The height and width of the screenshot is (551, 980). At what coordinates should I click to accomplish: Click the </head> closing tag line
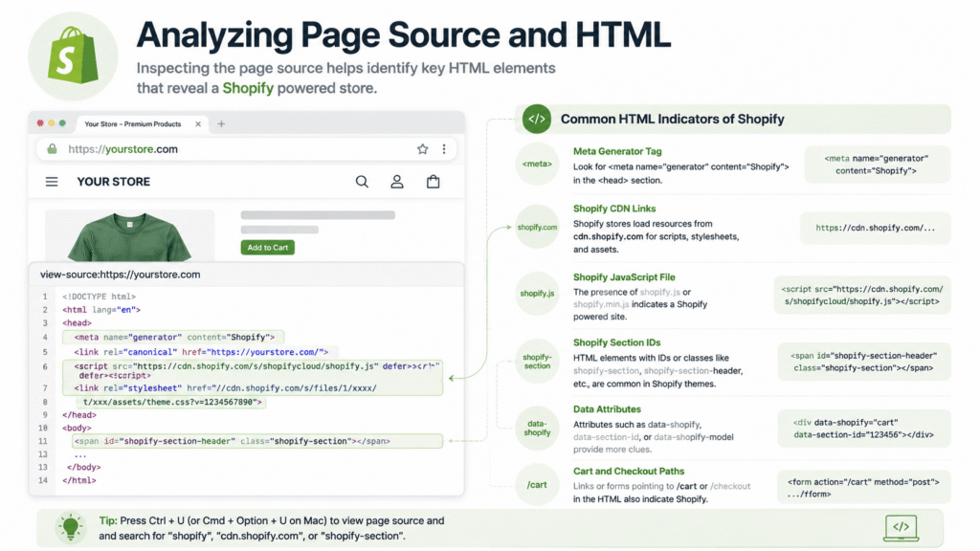pyautogui.click(x=79, y=415)
